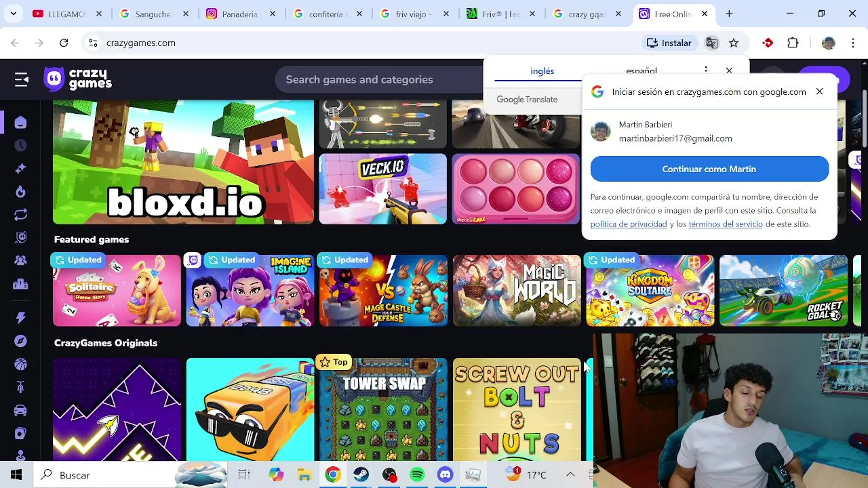
Task: Click the Continuar como Martin button
Action: coord(709,169)
